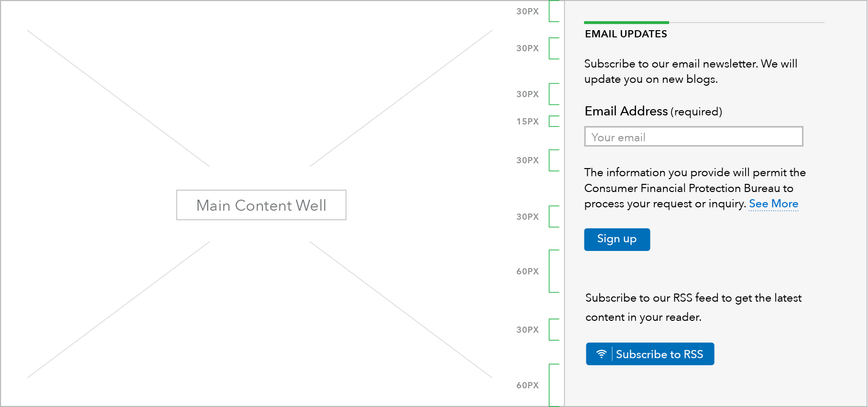
Task: Select the email newsletter description paragraph
Action: coord(691,71)
